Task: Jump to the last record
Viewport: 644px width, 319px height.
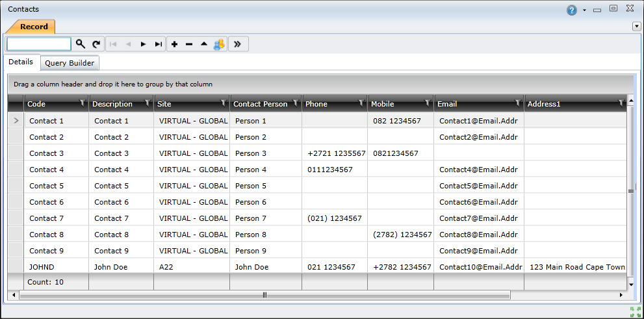Action: coord(158,44)
